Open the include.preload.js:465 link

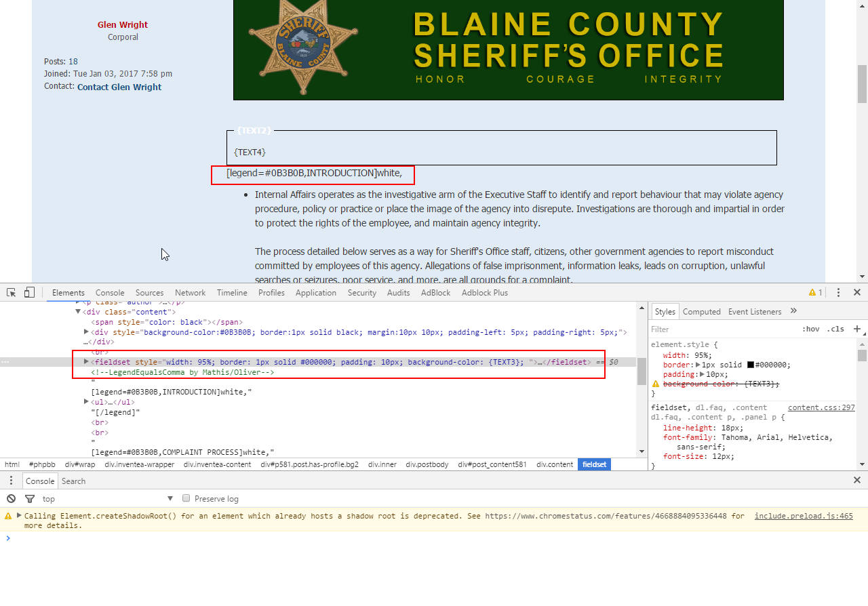[x=804, y=516]
